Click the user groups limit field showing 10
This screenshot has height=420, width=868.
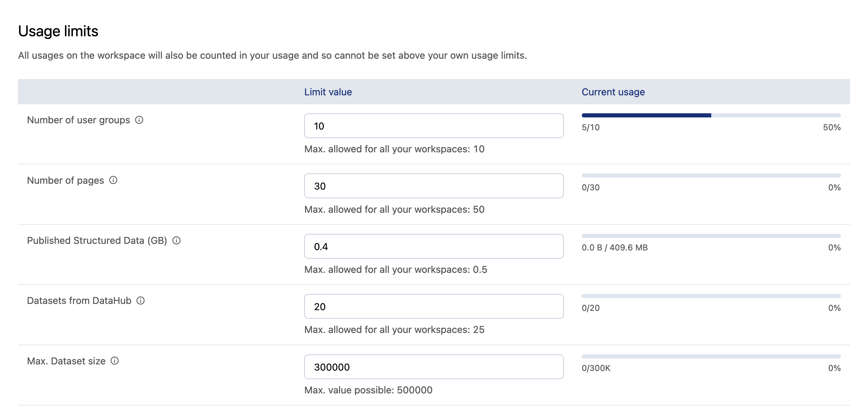pos(434,126)
